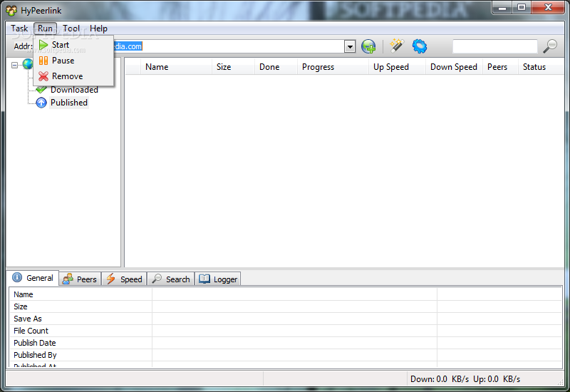Sort by the Down Speed column
570x392 pixels.
(x=454, y=67)
